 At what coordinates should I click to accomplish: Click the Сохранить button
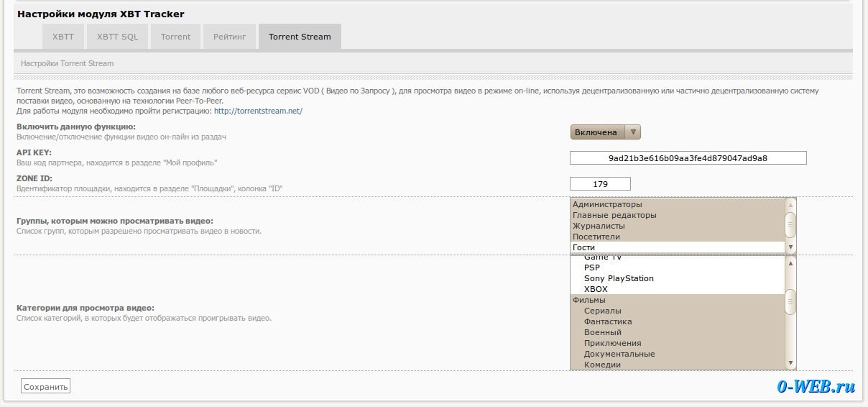pyautogui.click(x=45, y=387)
